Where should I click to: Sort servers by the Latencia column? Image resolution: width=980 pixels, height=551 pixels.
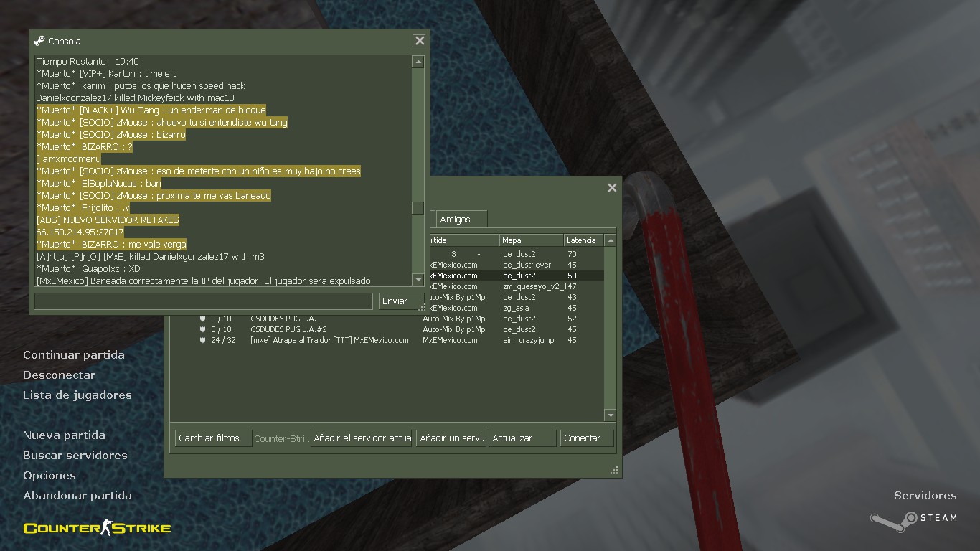click(584, 240)
